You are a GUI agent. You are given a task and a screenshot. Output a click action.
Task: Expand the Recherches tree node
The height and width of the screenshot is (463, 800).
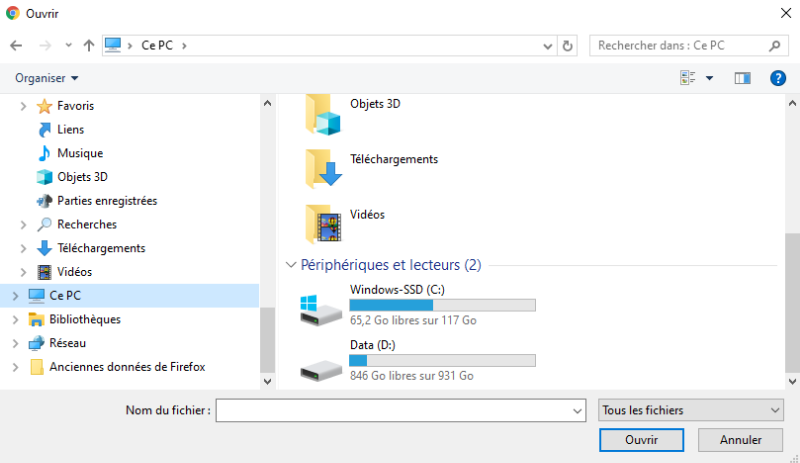[23, 225]
